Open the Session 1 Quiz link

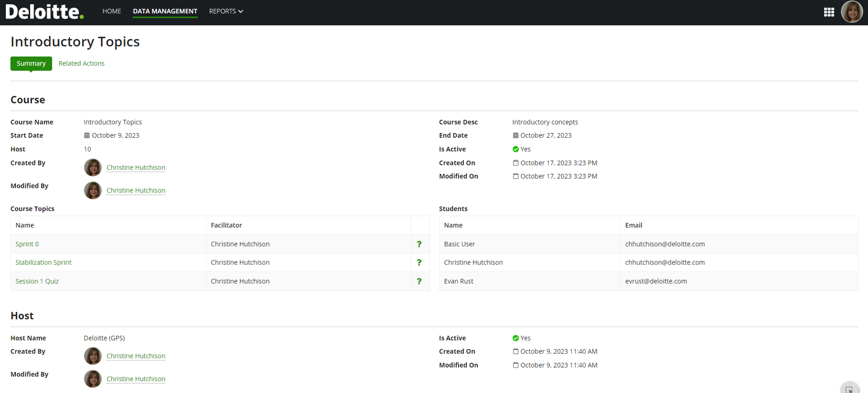coord(37,281)
